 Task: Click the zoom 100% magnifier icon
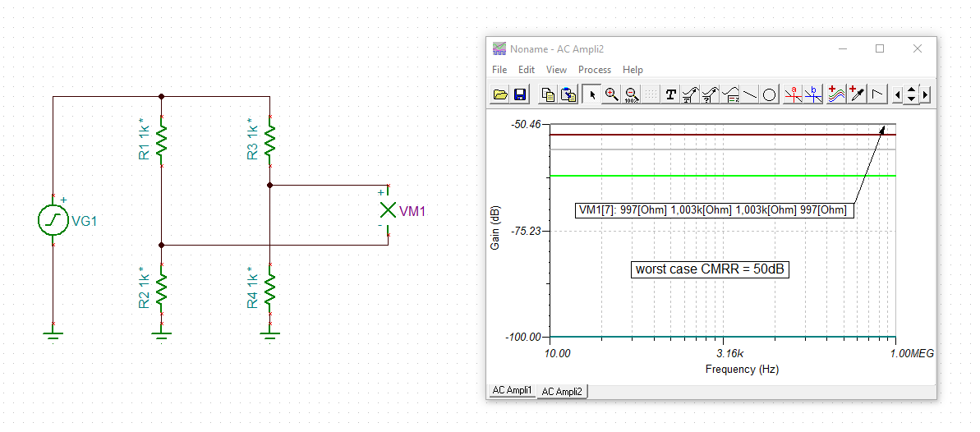tap(631, 94)
